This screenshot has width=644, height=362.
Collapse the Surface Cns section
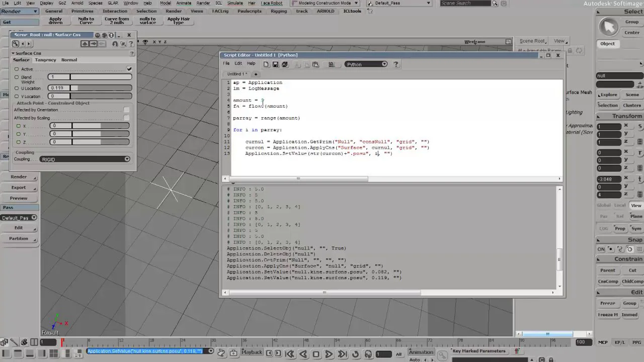pyautogui.click(x=13, y=53)
